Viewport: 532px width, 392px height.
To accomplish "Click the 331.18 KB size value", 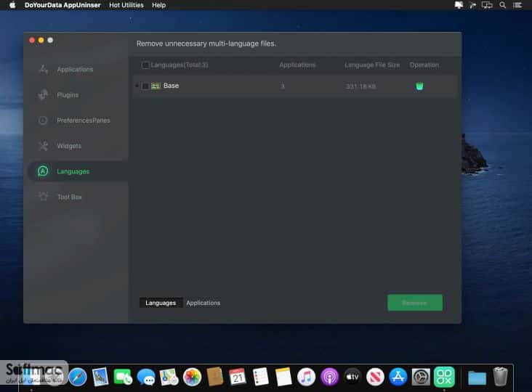I will pyautogui.click(x=360, y=86).
